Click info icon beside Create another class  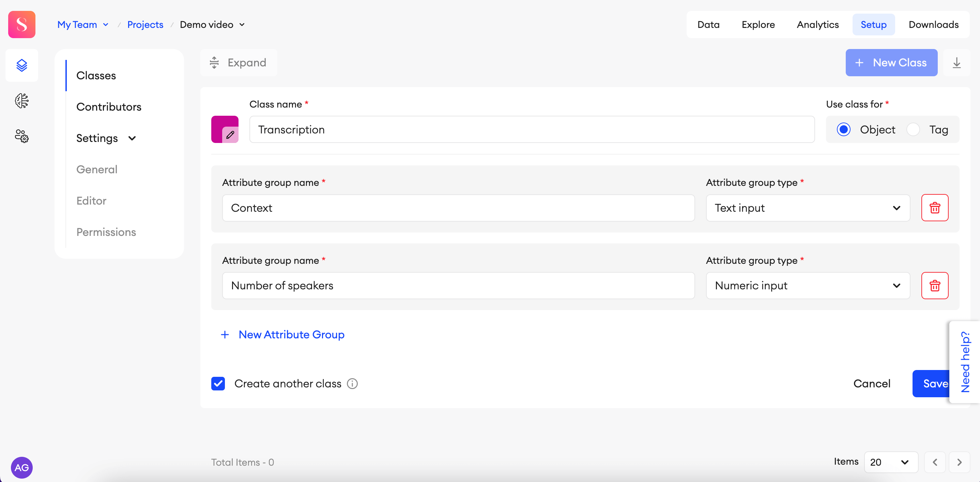[x=352, y=384]
